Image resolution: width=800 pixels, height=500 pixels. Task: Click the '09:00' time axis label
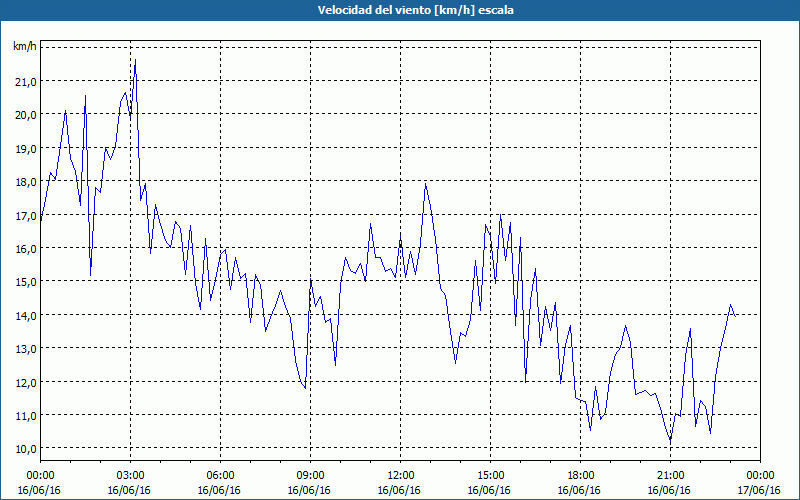310,476
